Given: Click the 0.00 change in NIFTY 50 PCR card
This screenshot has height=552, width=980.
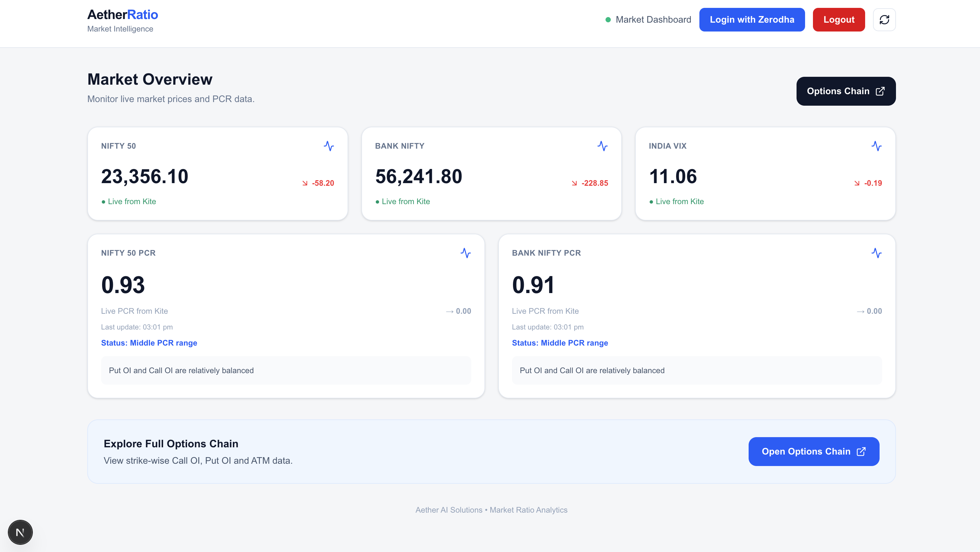Looking at the screenshot, I should click(x=463, y=311).
